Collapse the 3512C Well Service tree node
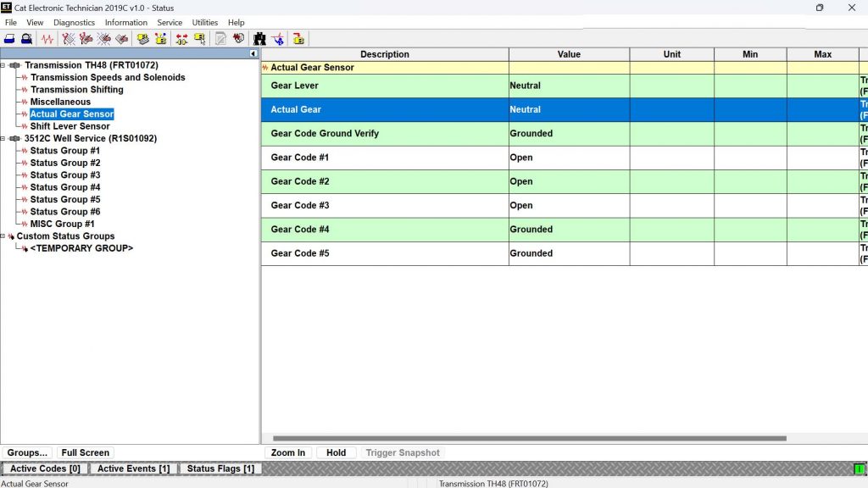Screen dimensions: 868x488 pos(3,138)
